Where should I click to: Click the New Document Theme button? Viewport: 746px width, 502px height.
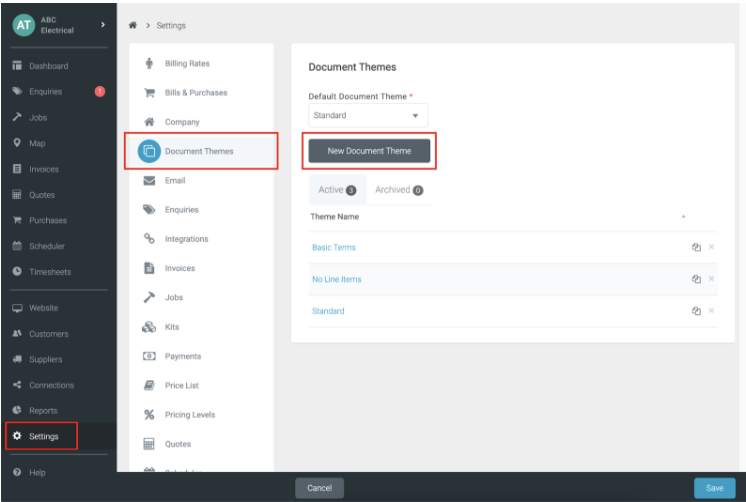pos(369,151)
